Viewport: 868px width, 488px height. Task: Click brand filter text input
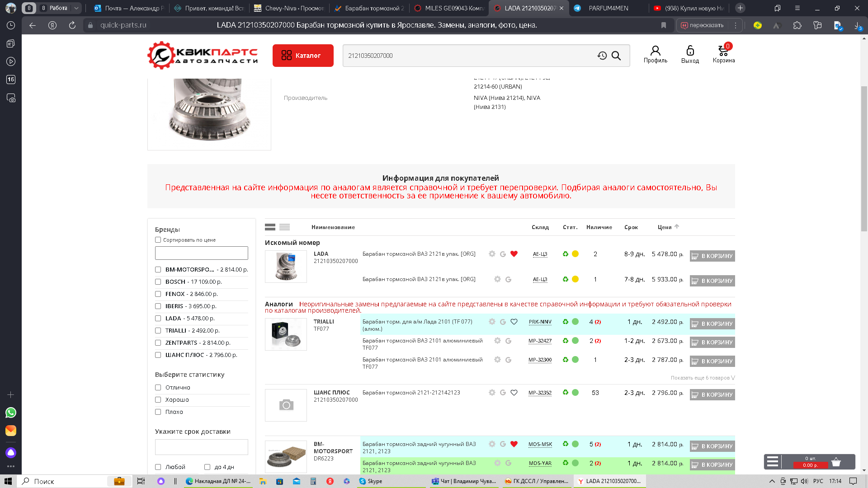pos(202,253)
